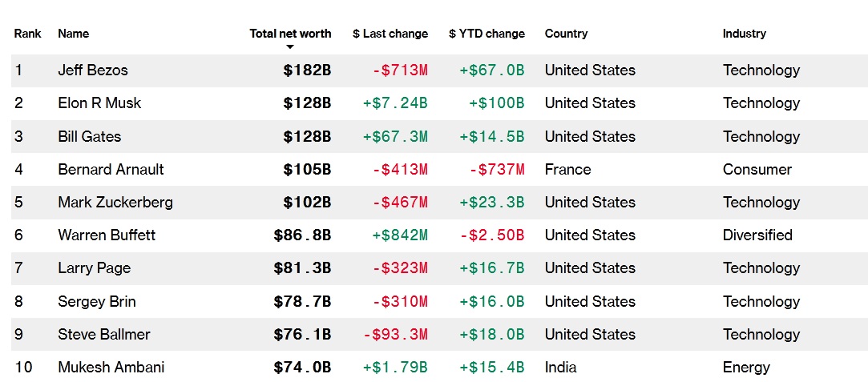Image resolution: width=868 pixels, height=382 pixels.
Task: Open Jeff Bezos profile
Action: click(93, 70)
